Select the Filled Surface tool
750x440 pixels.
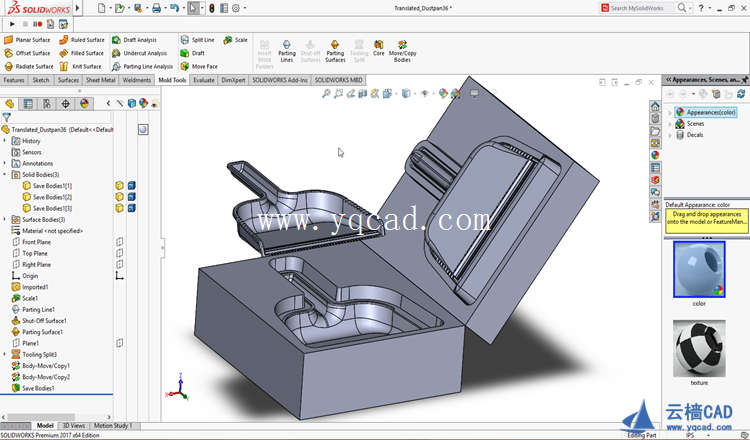pyautogui.click(x=82, y=54)
